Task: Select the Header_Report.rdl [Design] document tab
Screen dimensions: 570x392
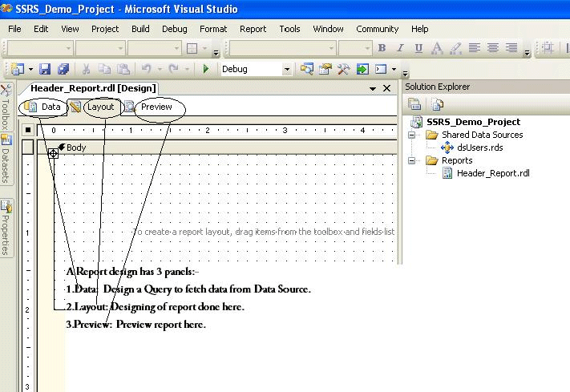Action: (93, 88)
